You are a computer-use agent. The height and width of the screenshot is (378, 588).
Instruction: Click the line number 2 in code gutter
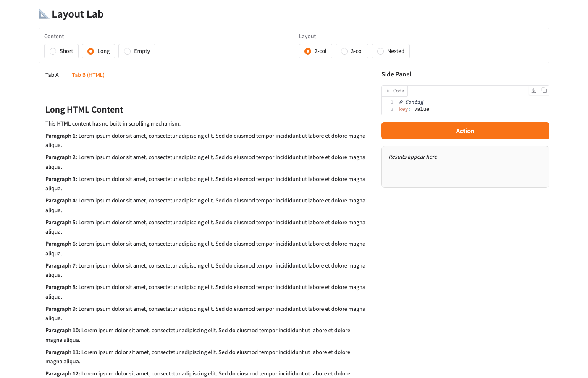coord(392,109)
